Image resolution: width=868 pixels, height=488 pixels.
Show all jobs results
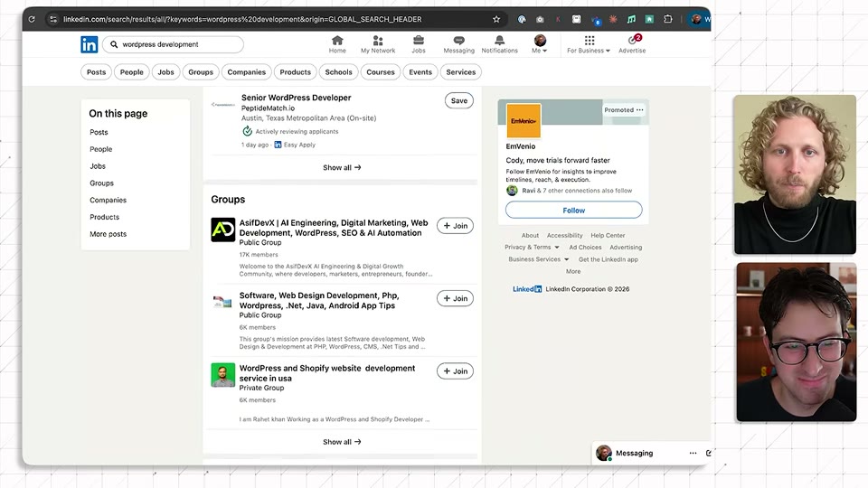(342, 168)
